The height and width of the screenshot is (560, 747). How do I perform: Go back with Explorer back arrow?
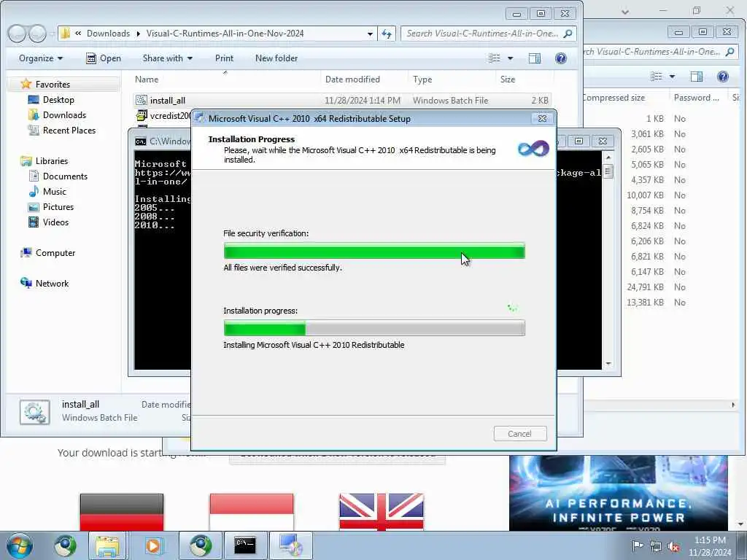point(17,34)
